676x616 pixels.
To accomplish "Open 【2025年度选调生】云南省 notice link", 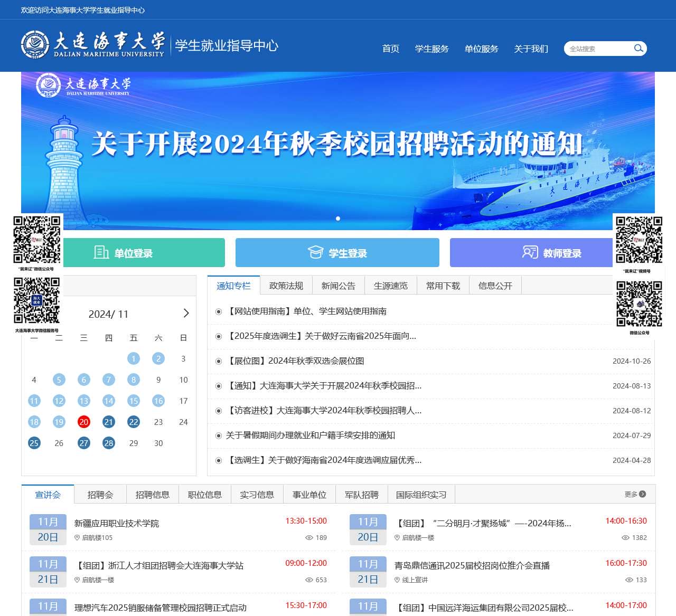I will (x=321, y=336).
